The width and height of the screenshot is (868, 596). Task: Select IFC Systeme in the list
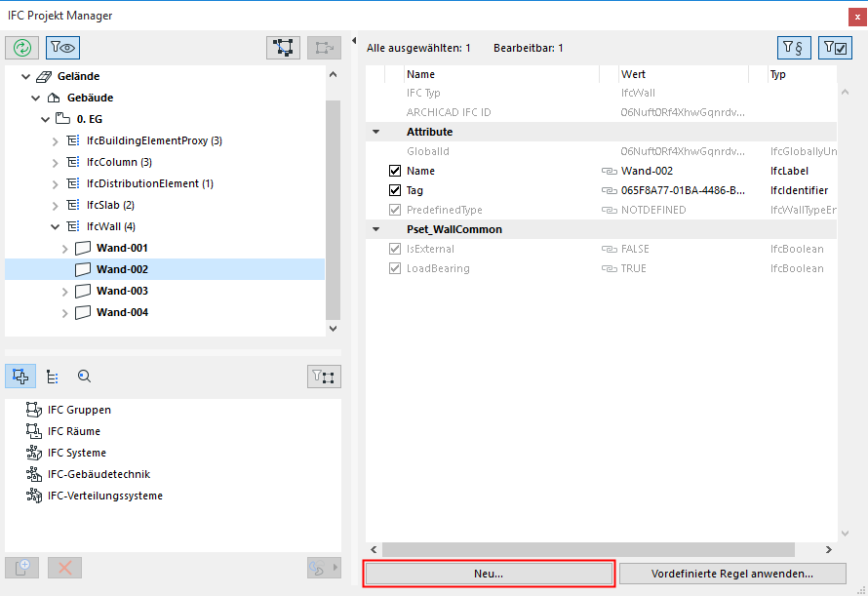[77, 453]
